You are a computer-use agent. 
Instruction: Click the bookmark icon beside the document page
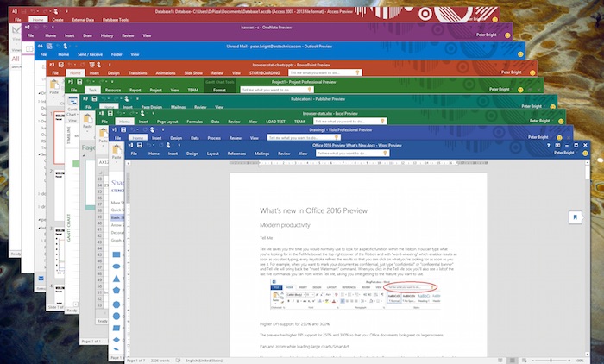coord(573,217)
